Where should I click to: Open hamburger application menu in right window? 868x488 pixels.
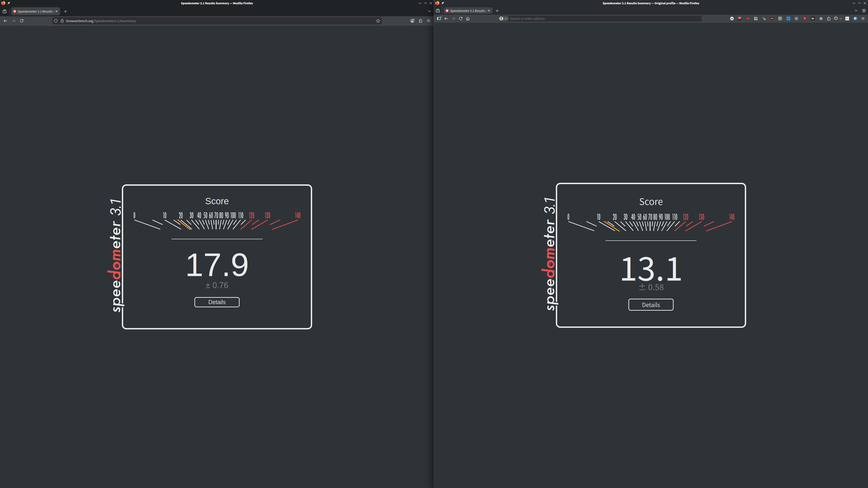[863, 19]
